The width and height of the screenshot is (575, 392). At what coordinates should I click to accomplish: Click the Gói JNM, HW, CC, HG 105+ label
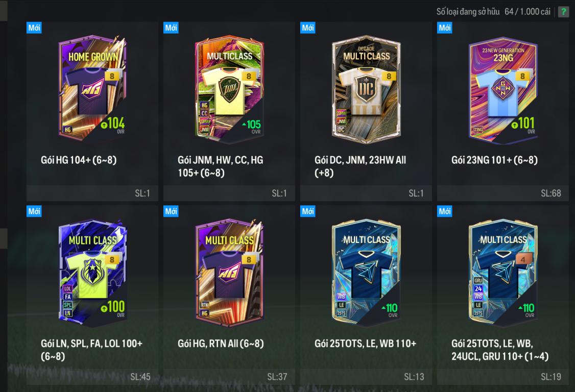pyautogui.click(x=221, y=166)
